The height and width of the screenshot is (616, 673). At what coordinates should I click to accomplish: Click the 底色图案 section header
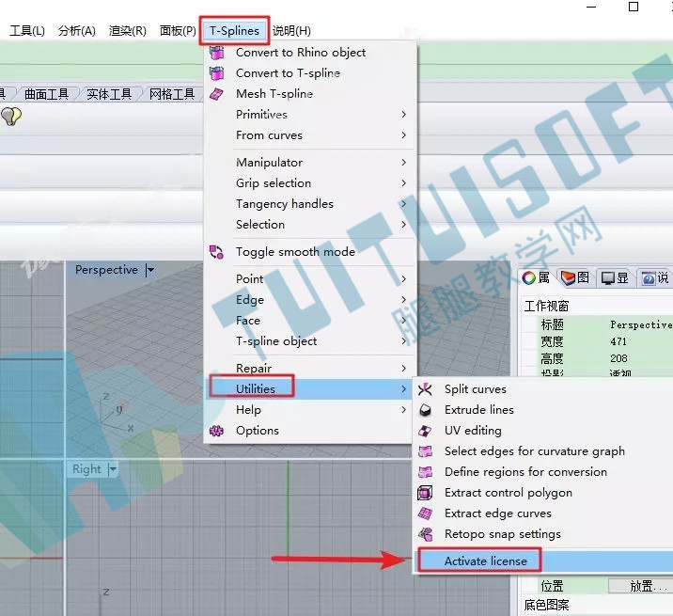(x=546, y=606)
